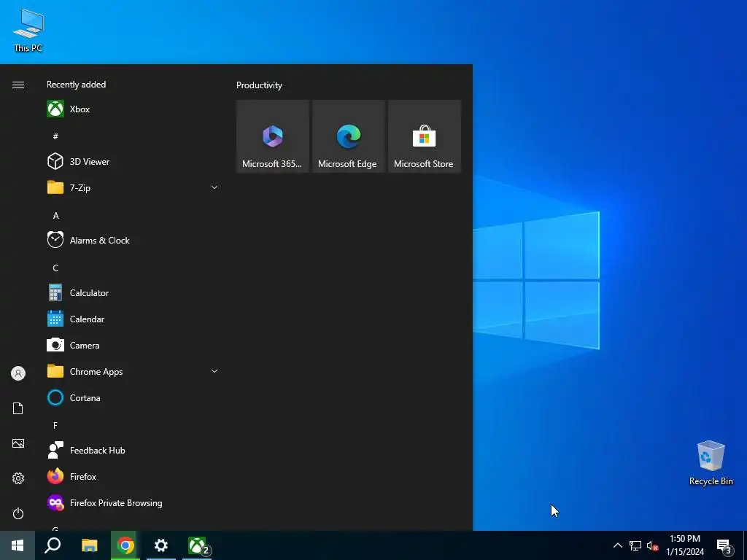Screen dimensions: 747x560
Task: Launch 3D Viewer app
Action: (x=133, y=161)
